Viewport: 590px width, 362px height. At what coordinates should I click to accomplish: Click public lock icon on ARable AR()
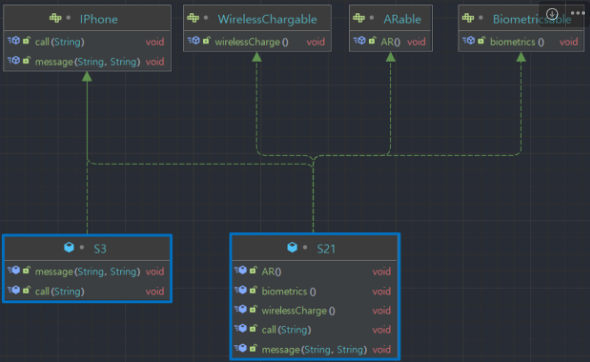coord(372,40)
